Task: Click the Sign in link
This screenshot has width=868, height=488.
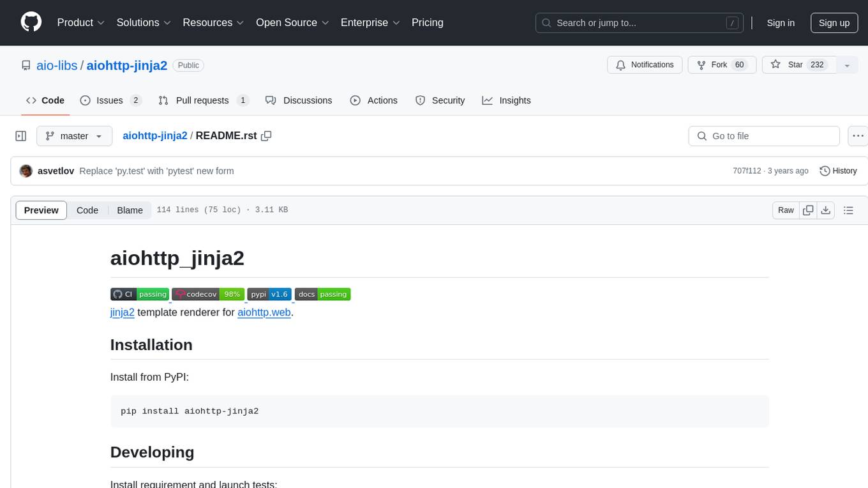Action: (x=781, y=23)
